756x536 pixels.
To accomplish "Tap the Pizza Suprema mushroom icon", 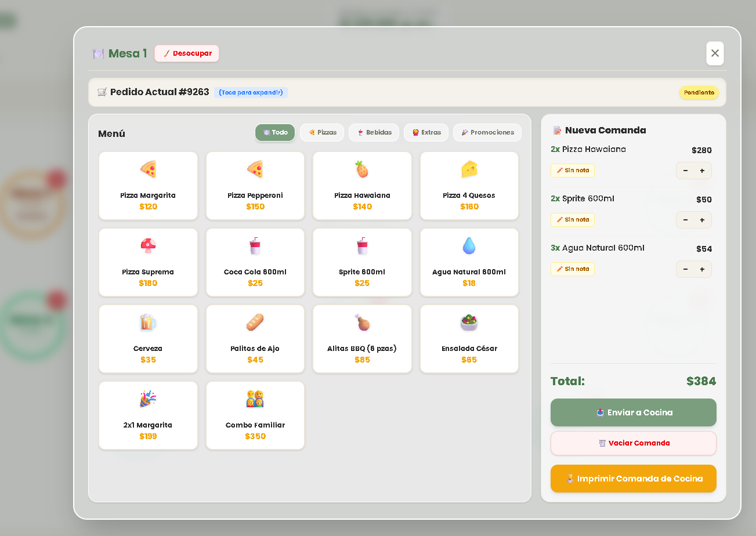I will pos(148,246).
